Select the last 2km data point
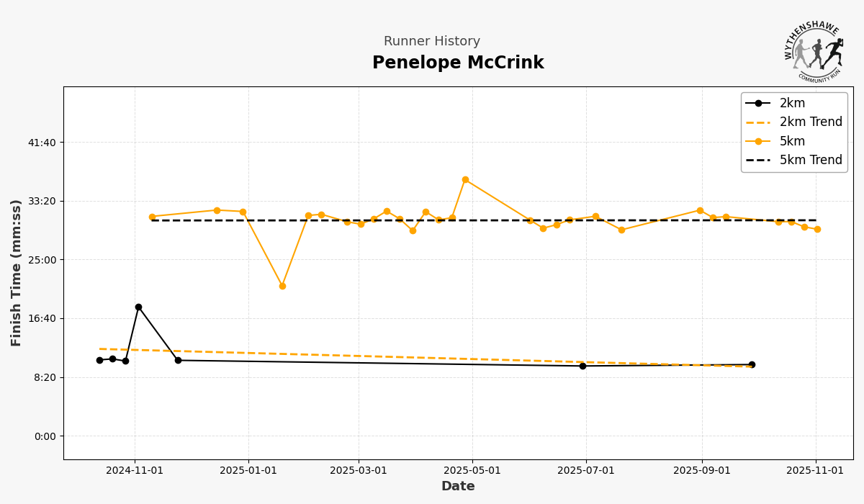The image size is (864, 504). point(752,364)
